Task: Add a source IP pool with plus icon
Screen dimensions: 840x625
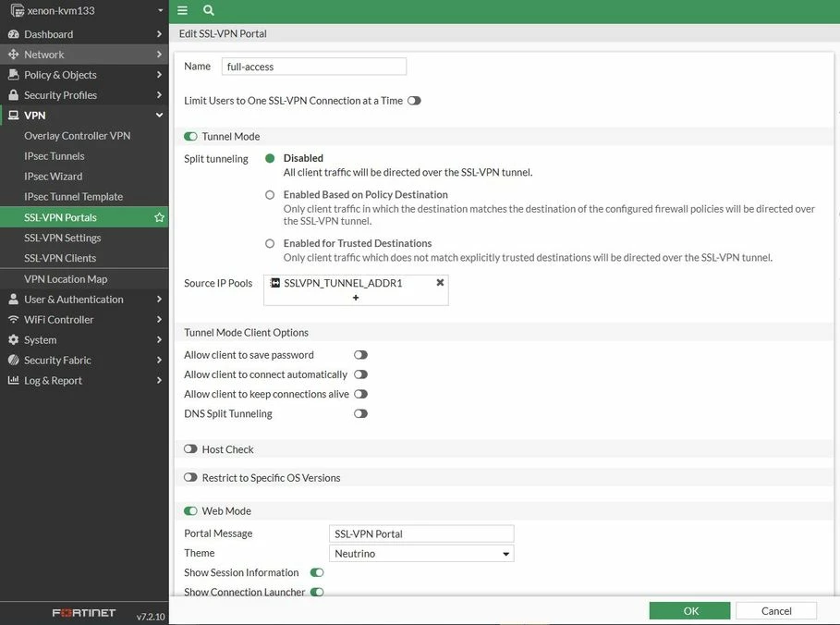Action: pyautogui.click(x=356, y=298)
